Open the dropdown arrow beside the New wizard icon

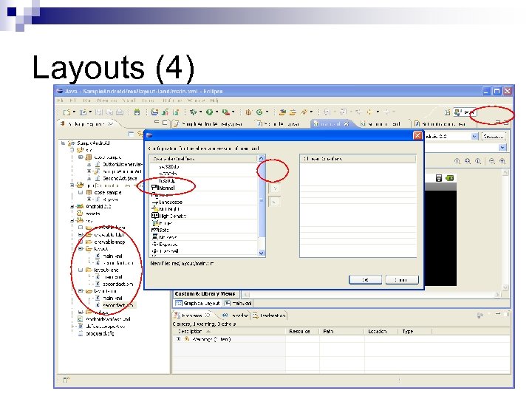pyautogui.click(x=74, y=112)
